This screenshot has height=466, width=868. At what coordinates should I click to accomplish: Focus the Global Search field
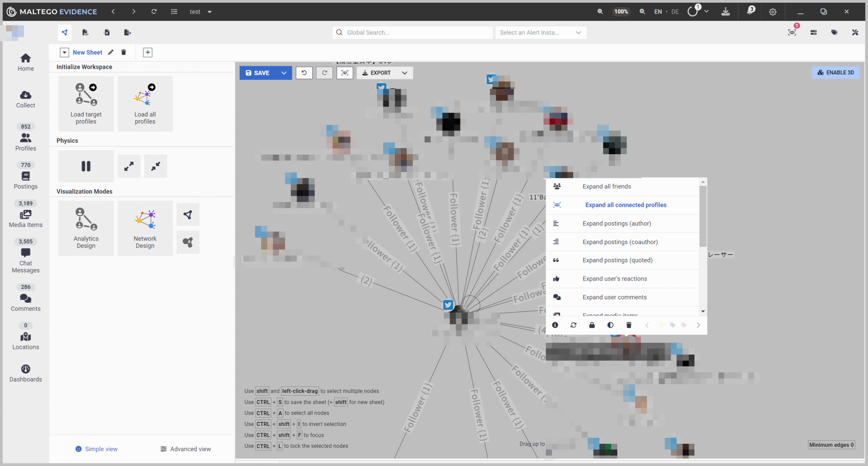coord(412,33)
